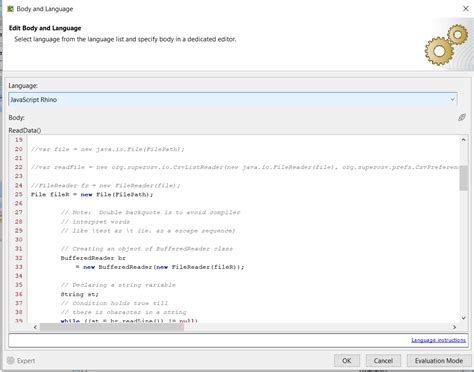Viewport: 474px width, 372px height.
Task: Click the horizontal scroll right arrow
Action: pos(454,327)
